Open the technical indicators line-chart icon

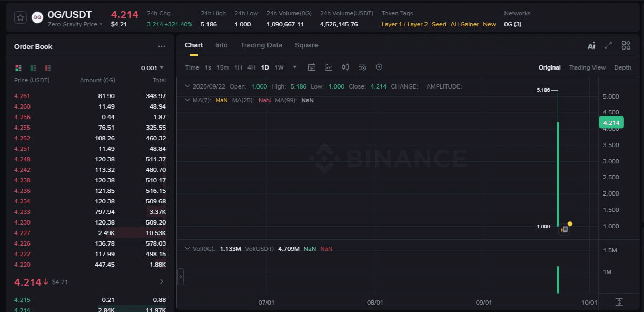pyautogui.click(x=329, y=67)
